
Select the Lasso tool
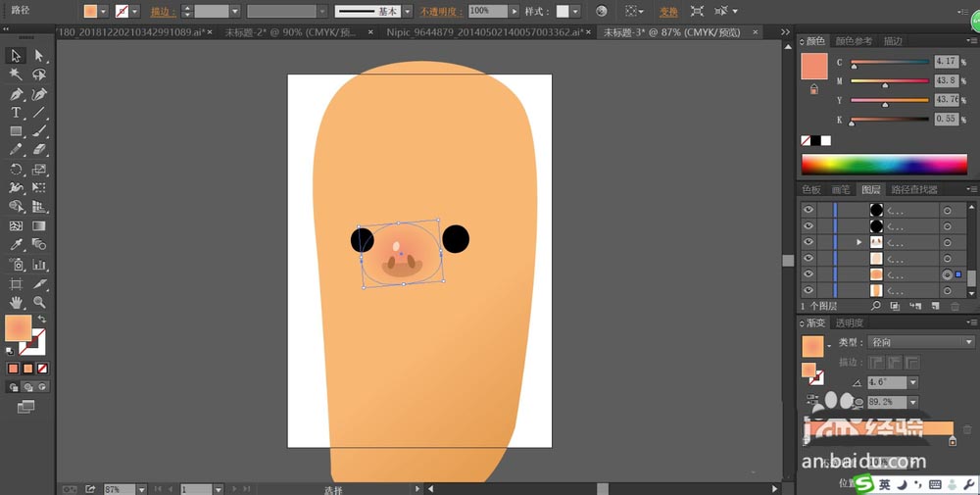click(39, 74)
